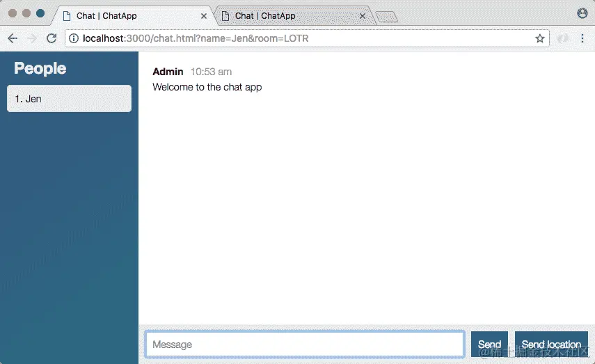Click the 10:53 am timestamp
The height and width of the screenshot is (364, 595).
click(x=211, y=72)
